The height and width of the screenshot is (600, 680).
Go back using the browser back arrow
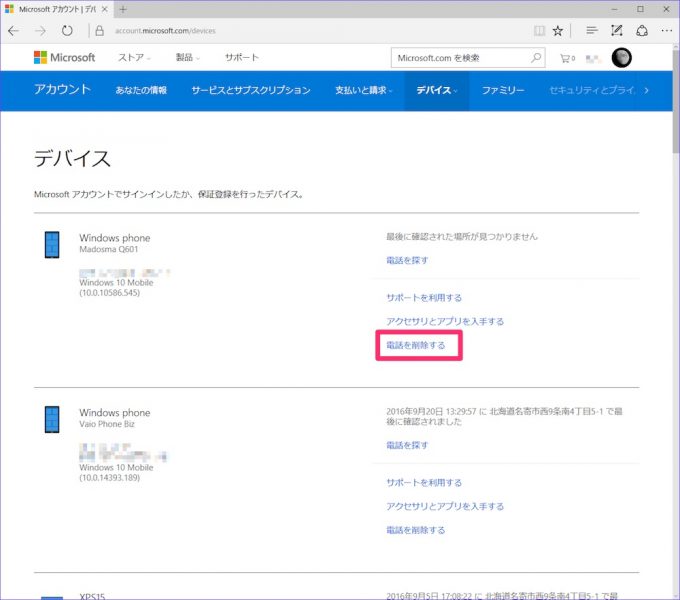coord(13,31)
